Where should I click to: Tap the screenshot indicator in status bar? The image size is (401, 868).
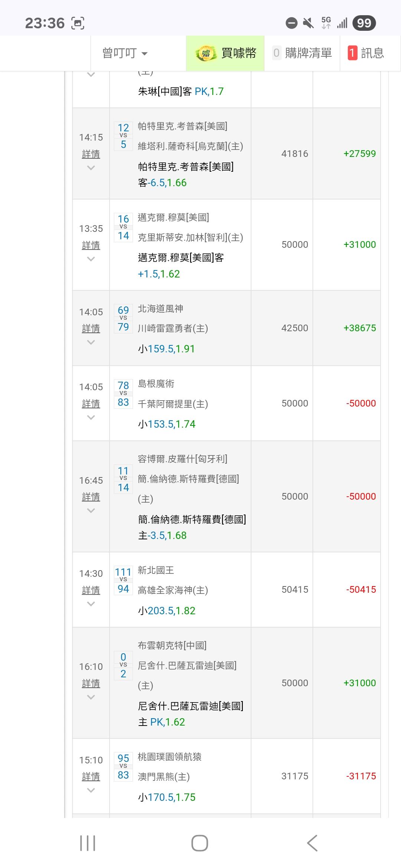78,23
